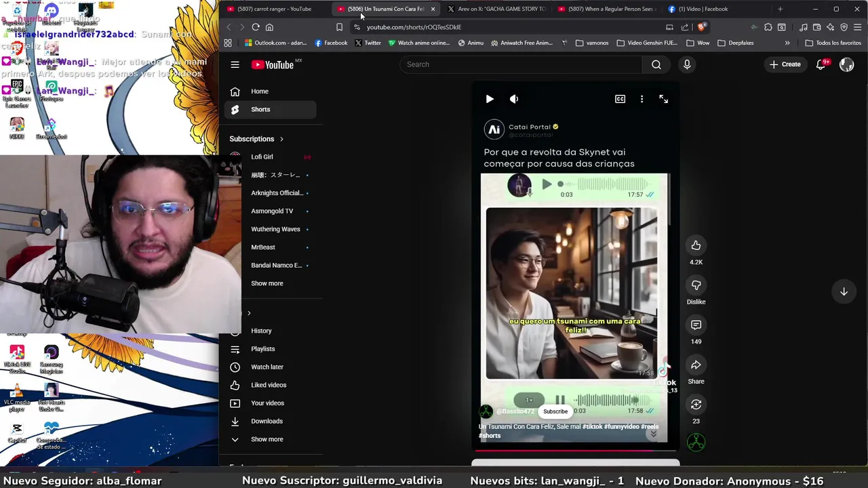Open the Catai Portal channel name
The height and width of the screenshot is (488, 868).
coord(530,127)
